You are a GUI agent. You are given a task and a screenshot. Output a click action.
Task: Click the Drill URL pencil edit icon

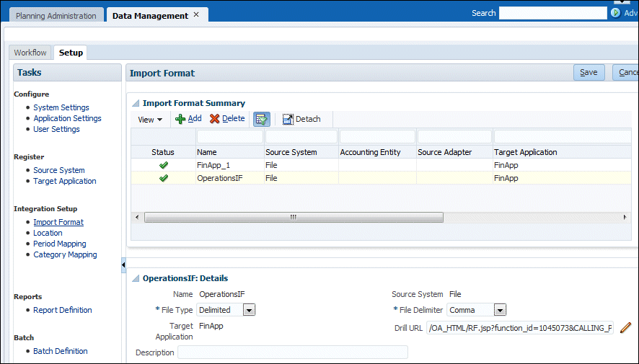click(625, 328)
